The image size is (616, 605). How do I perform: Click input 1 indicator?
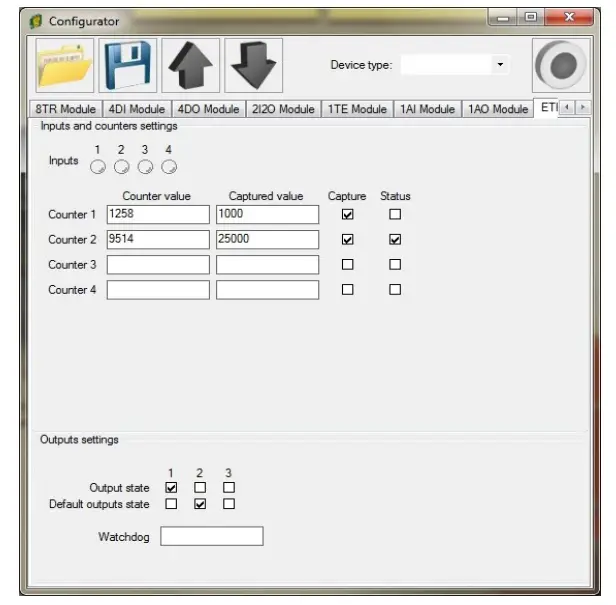click(98, 167)
